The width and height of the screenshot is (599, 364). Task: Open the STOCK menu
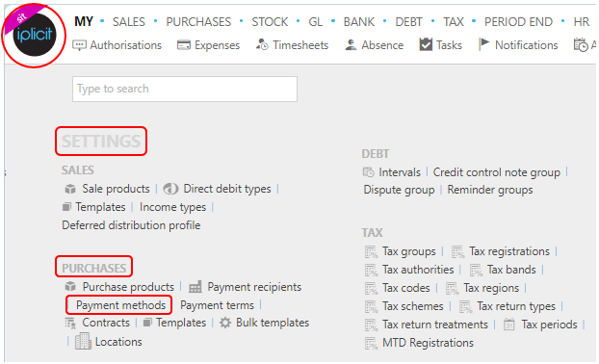pyautogui.click(x=270, y=22)
